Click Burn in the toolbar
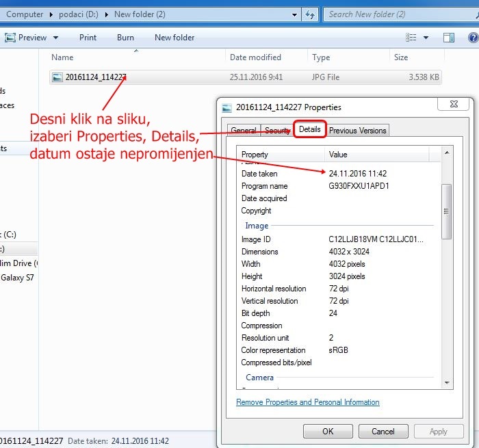 coord(125,38)
